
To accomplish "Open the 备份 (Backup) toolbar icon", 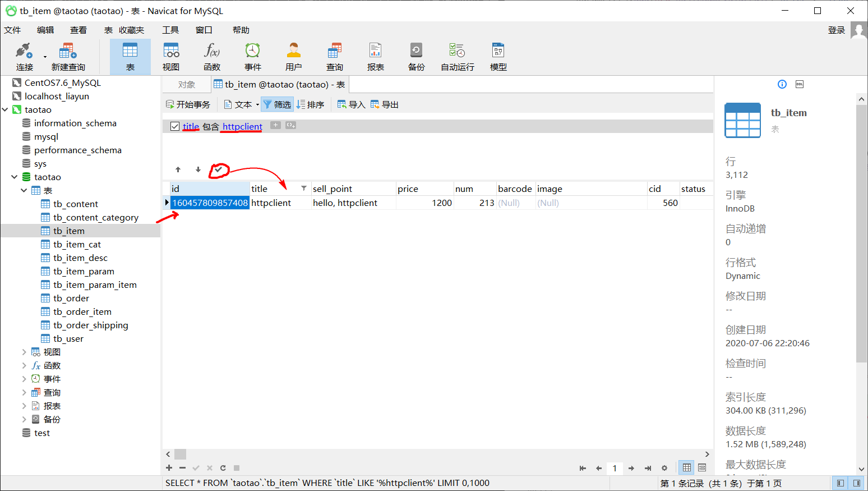I will tap(416, 56).
